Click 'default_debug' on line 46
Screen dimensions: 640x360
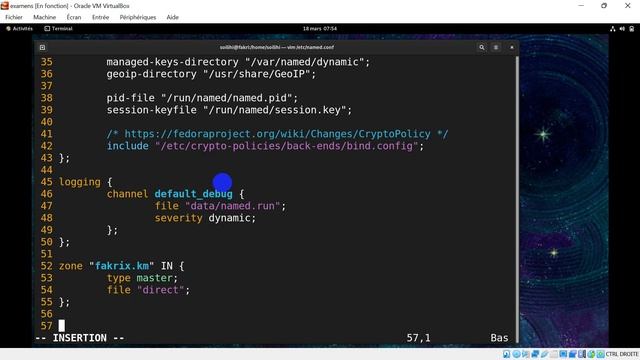click(193, 194)
